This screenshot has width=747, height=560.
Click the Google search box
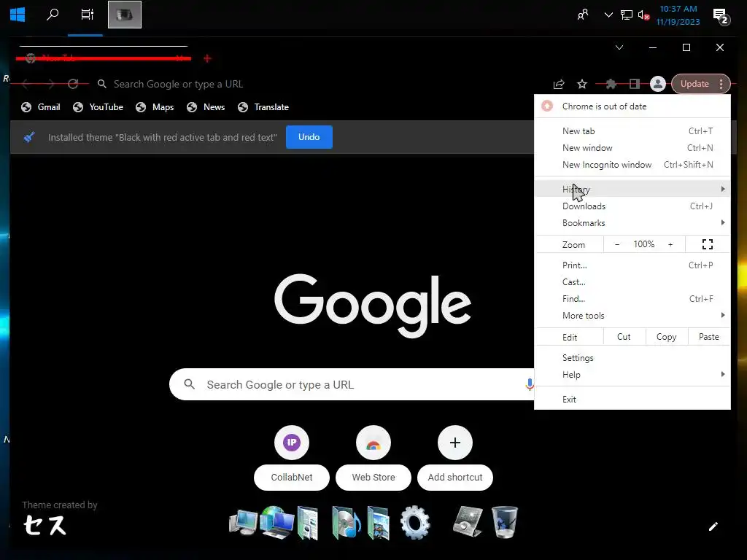click(x=352, y=384)
